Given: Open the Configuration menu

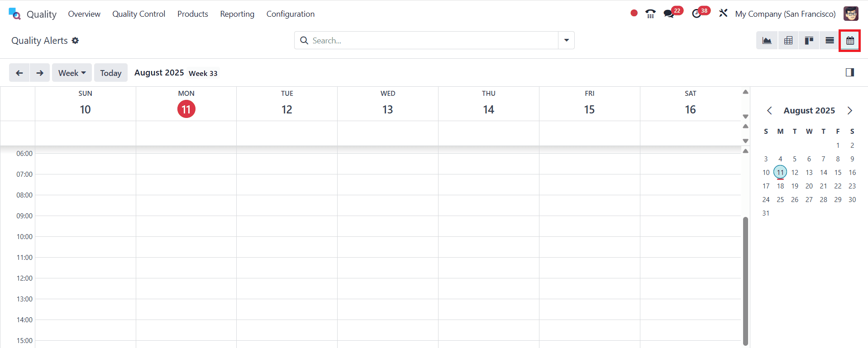Looking at the screenshot, I should click(291, 14).
